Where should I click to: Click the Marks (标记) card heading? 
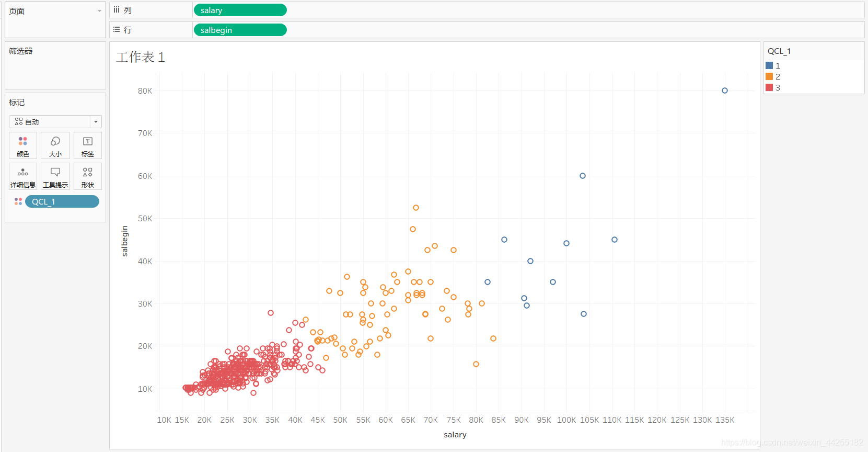pos(17,102)
